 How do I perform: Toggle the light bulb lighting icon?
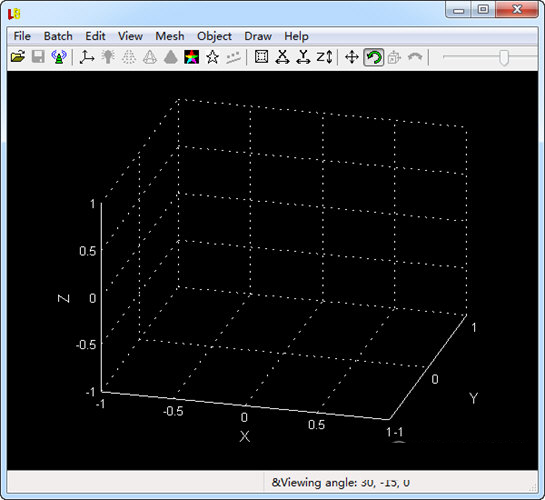108,57
